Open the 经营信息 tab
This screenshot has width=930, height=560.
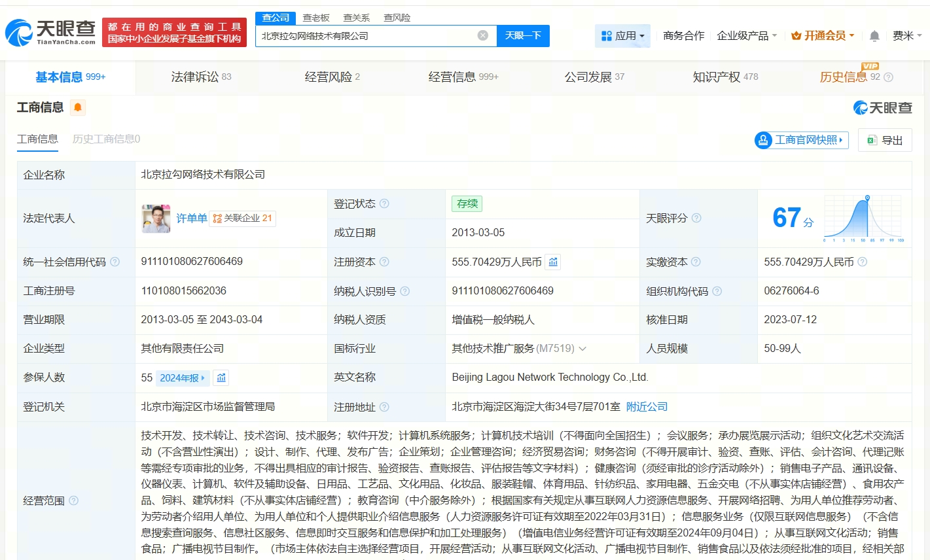[463, 77]
